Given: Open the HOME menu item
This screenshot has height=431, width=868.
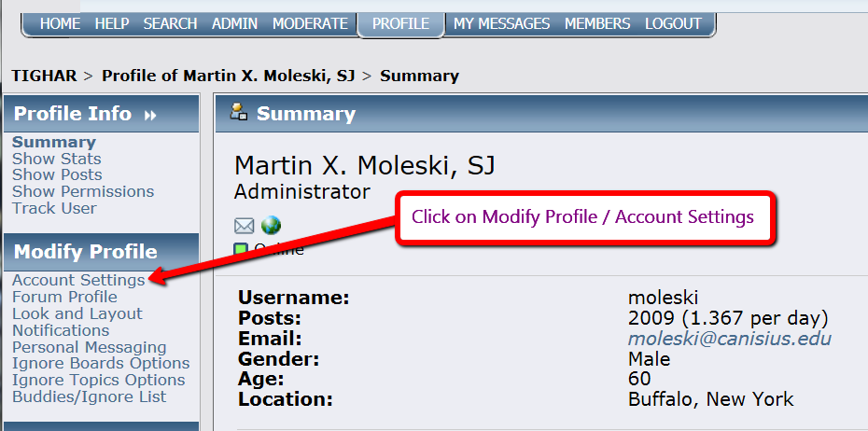Looking at the screenshot, I should [61, 23].
